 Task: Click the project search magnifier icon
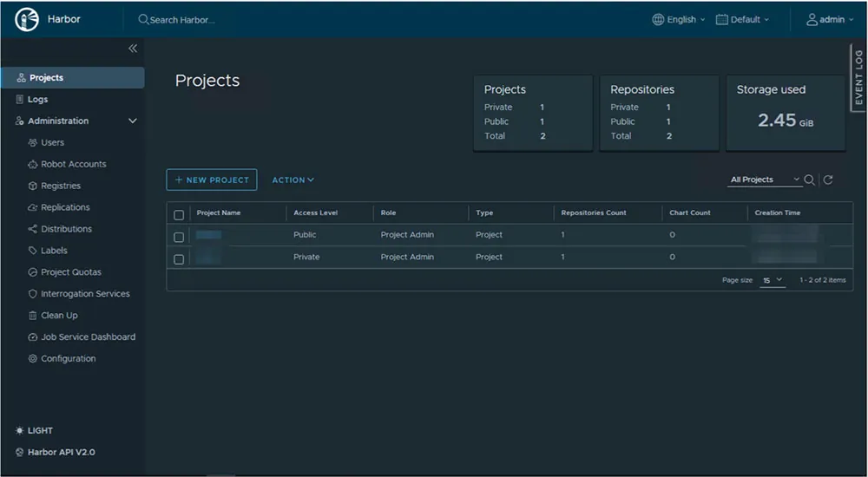pyautogui.click(x=809, y=180)
